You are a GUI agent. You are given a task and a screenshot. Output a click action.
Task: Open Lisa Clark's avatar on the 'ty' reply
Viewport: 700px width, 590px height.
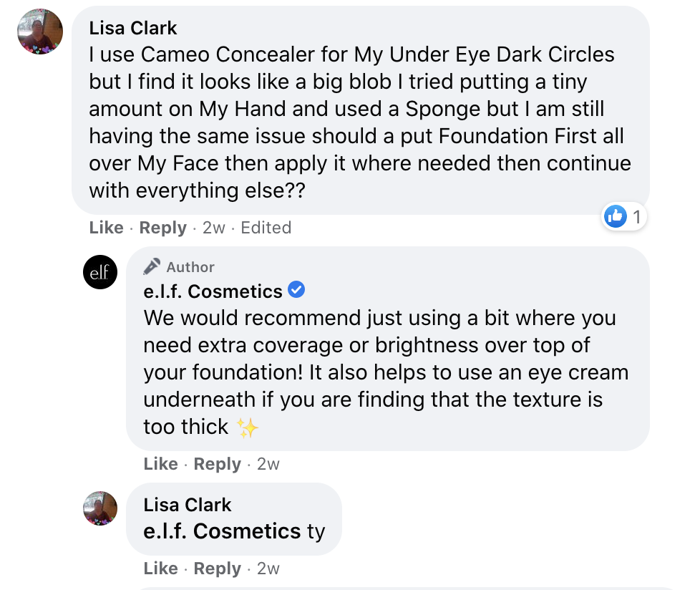pyautogui.click(x=100, y=508)
